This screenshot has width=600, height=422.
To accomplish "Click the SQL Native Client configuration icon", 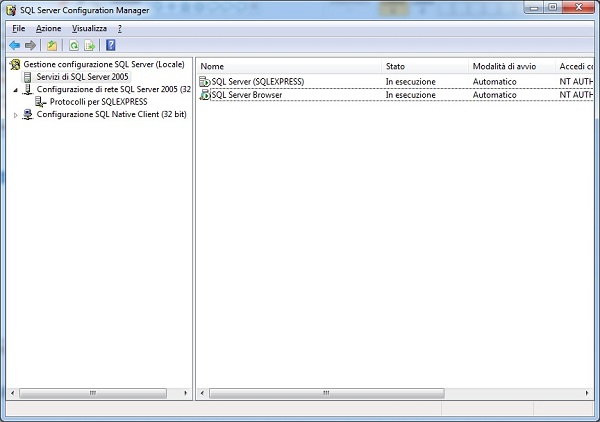I will pyautogui.click(x=28, y=114).
